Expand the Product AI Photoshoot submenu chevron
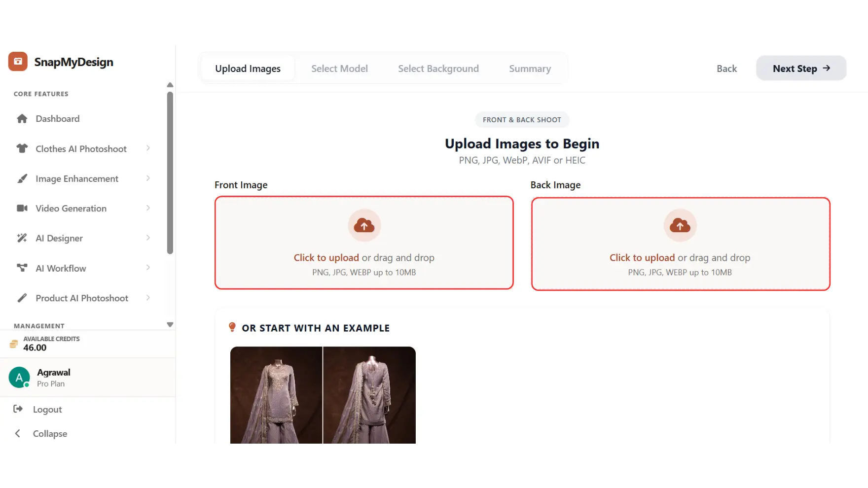Image resolution: width=868 pixels, height=488 pixels. [x=148, y=297]
